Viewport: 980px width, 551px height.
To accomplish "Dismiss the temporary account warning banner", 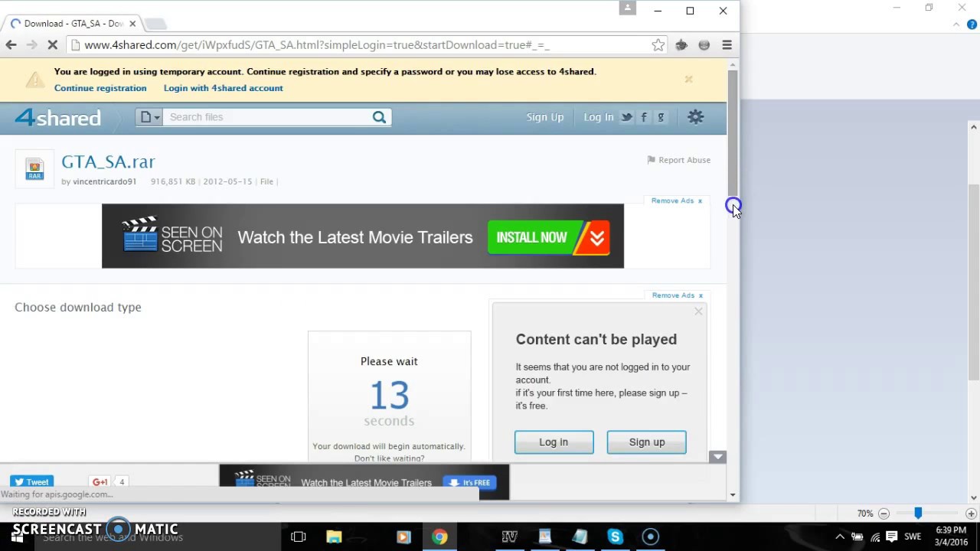I will coord(688,79).
